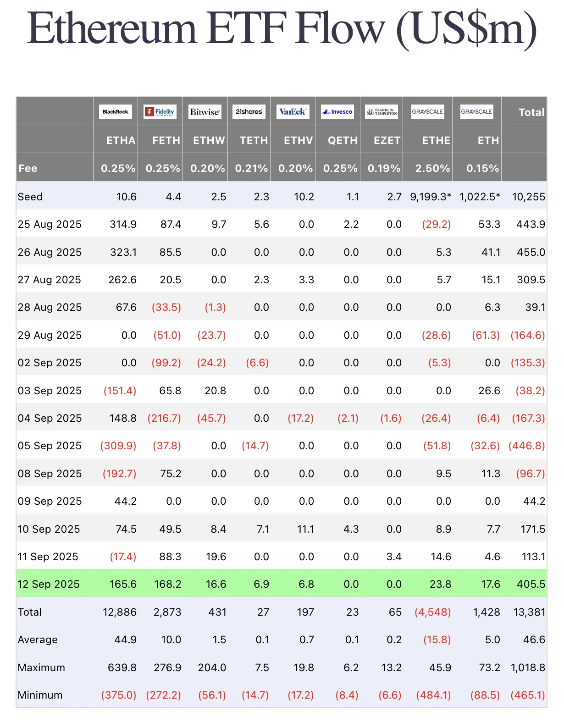Click the Grayscale logo above ETHE

427,112
